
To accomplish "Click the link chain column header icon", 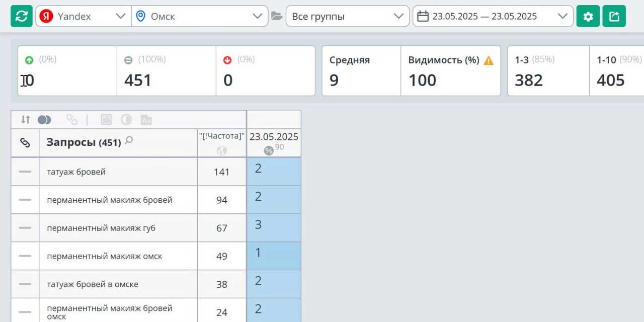I will [x=25, y=143].
